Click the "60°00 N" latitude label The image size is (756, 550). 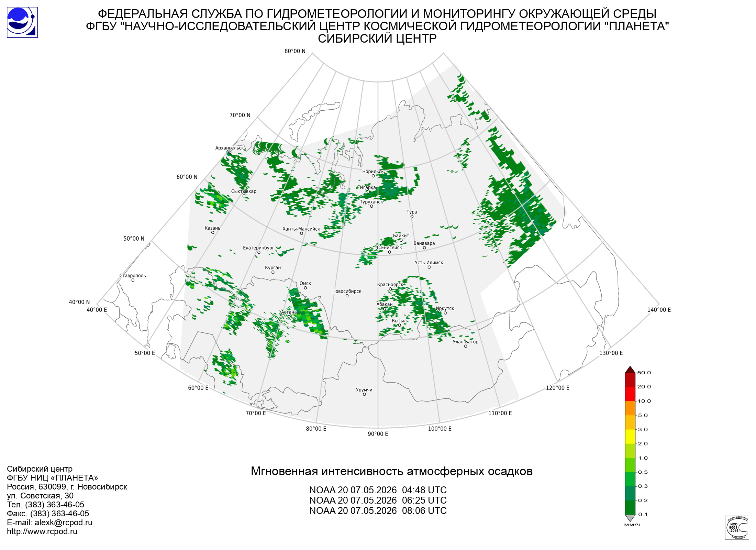coord(187,177)
